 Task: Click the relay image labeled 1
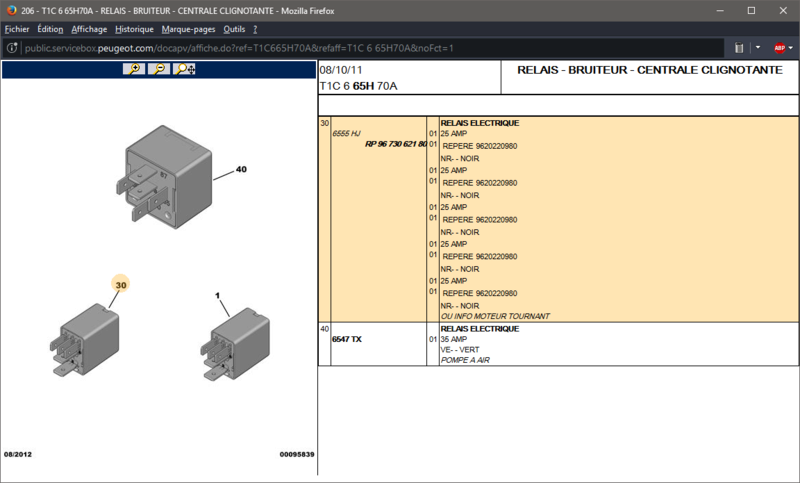click(x=235, y=344)
